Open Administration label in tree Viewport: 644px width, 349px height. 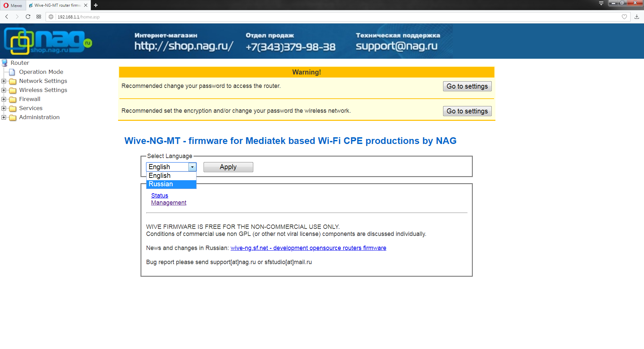(x=39, y=117)
